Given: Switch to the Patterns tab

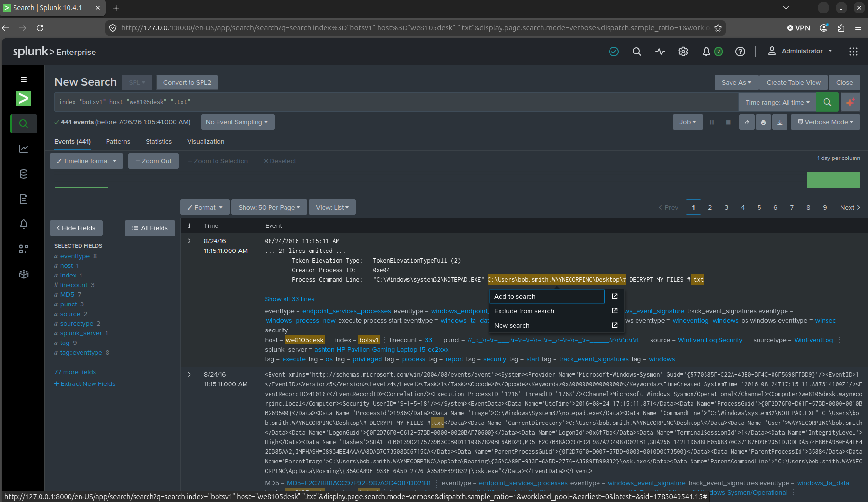Looking at the screenshot, I should pos(118,141).
